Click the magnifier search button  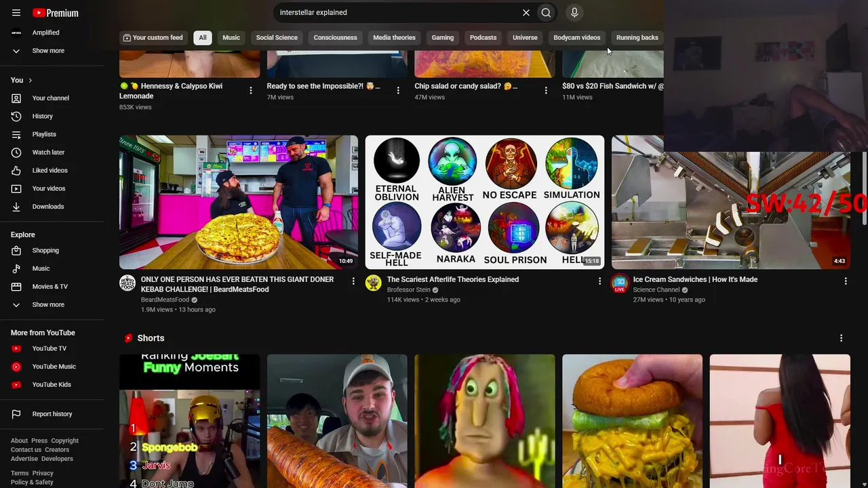[x=546, y=13]
